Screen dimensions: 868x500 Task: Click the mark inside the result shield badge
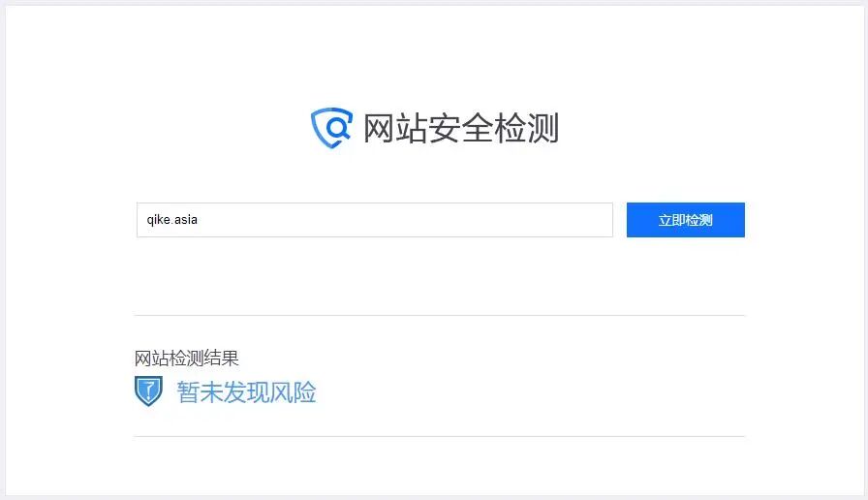pyautogui.click(x=148, y=390)
